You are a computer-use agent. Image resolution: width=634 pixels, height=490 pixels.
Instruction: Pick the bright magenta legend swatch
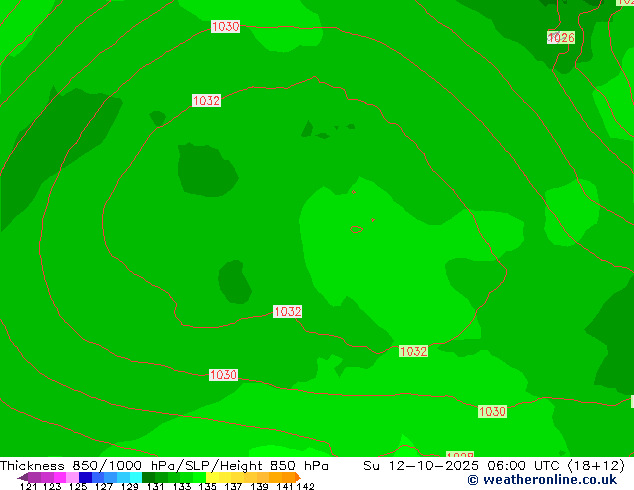60,477
